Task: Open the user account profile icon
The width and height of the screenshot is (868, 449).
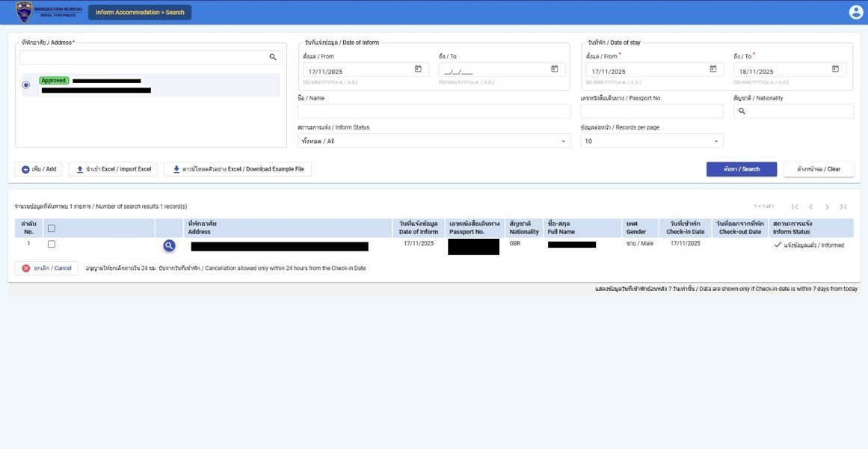Action: pos(855,12)
